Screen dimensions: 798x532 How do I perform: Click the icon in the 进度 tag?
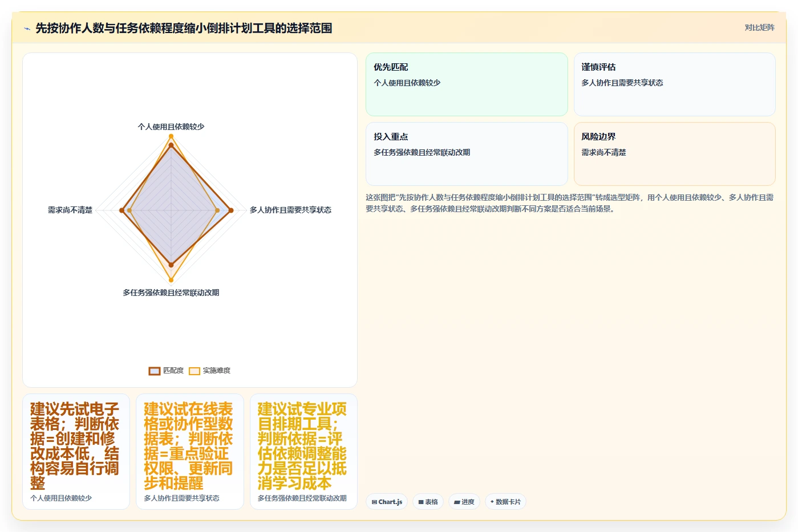[x=457, y=502]
